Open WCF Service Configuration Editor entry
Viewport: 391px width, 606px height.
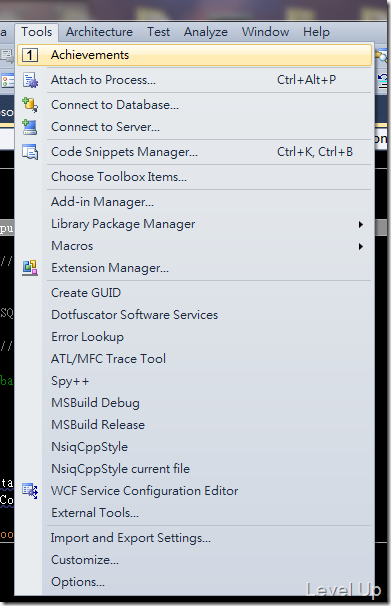tap(194, 491)
